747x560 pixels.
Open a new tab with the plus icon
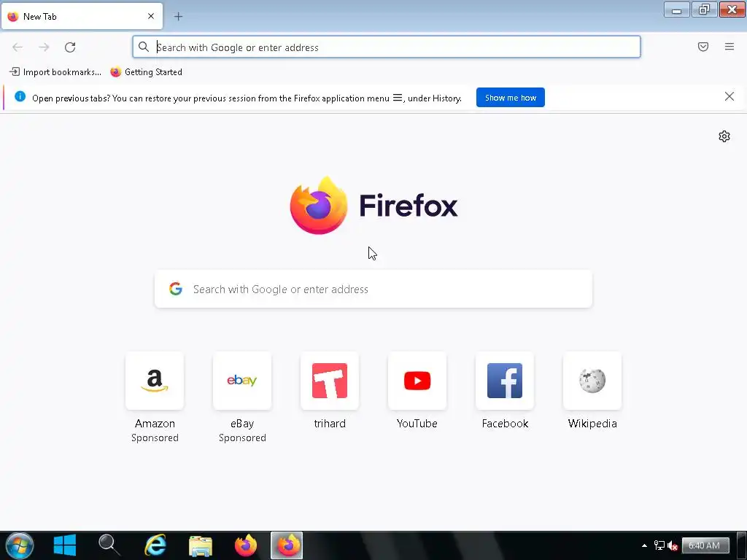pos(178,17)
